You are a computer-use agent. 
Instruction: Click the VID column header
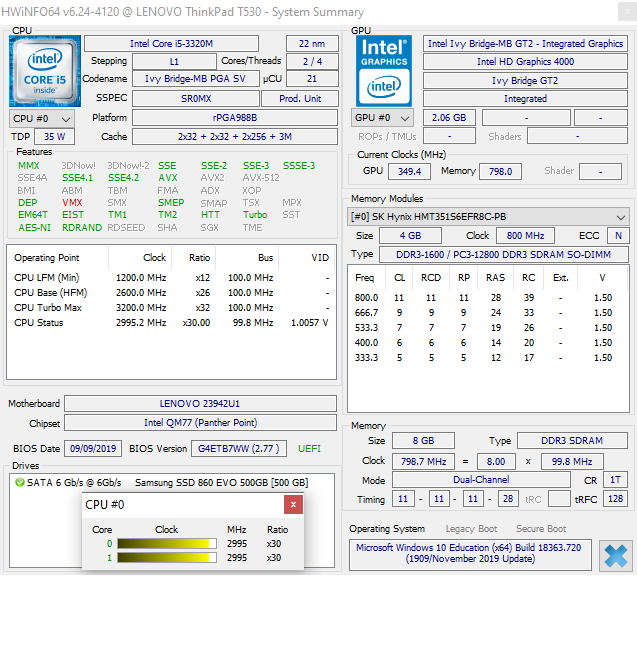click(308, 258)
